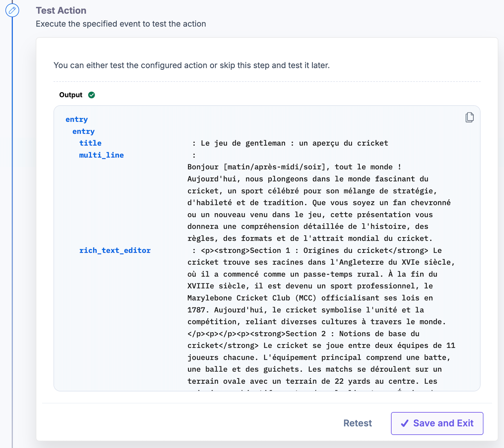The height and width of the screenshot is (448, 504).
Task: Collapse the top-level entry node
Action: pos(76,119)
